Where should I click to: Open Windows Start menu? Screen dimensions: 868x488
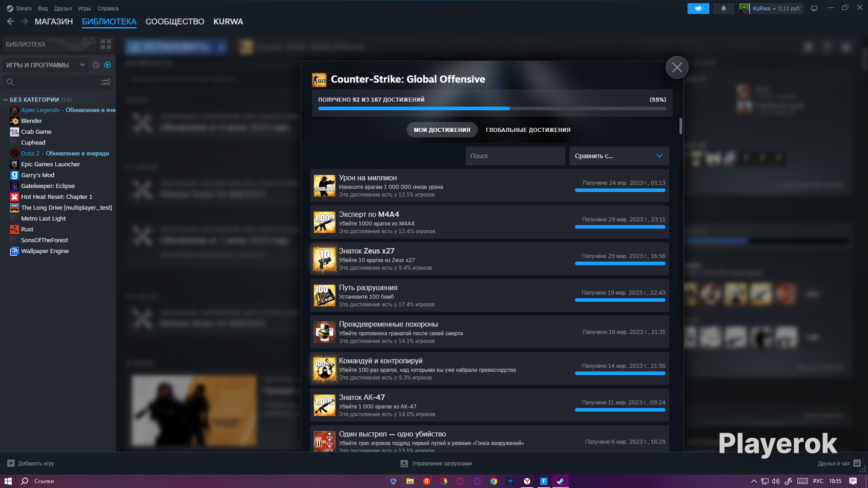click(x=8, y=481)
